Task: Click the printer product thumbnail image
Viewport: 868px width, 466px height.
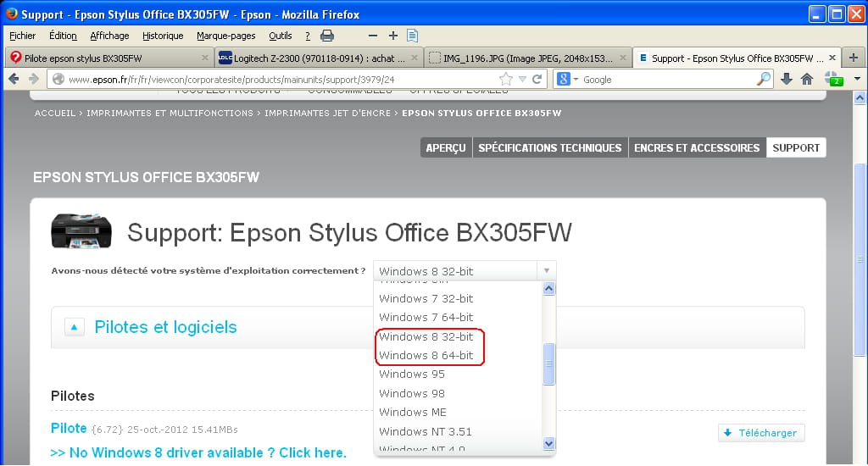Action: click(81, 230)
